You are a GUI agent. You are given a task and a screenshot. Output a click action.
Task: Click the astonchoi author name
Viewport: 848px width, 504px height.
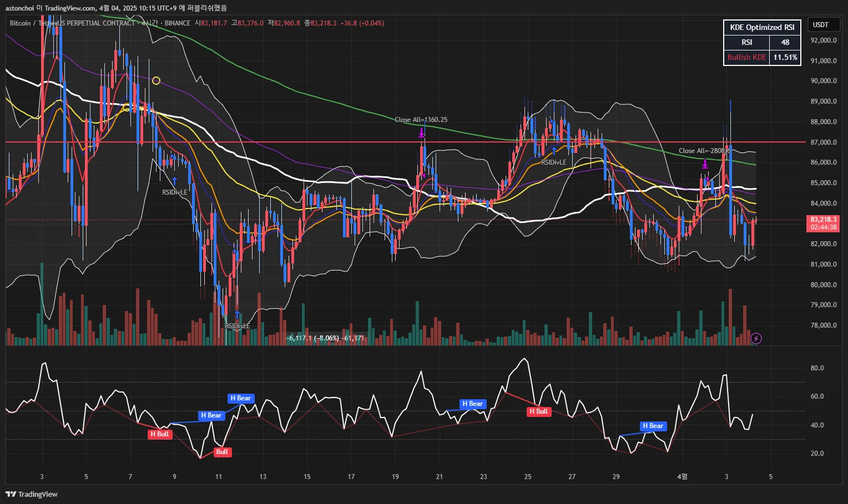pos(19,8)
